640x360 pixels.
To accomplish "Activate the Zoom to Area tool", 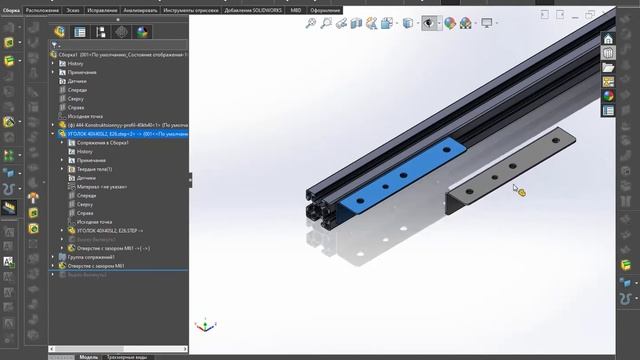I will pos(326,23).
